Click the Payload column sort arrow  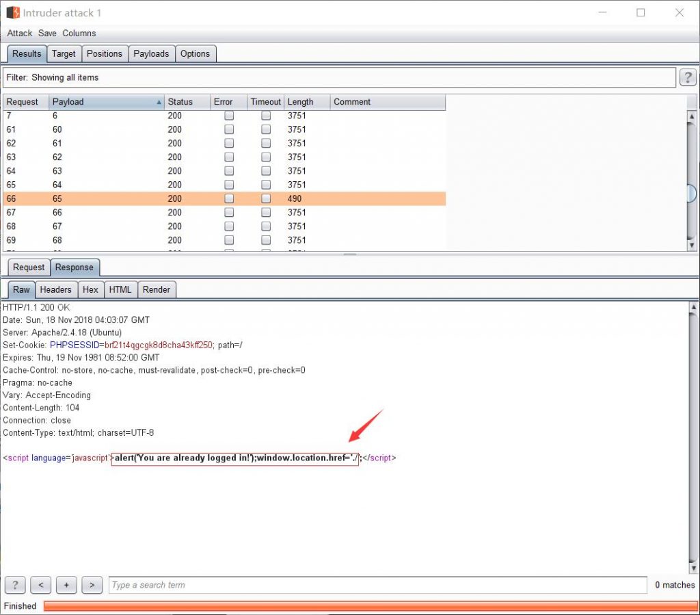click(159, 103)
